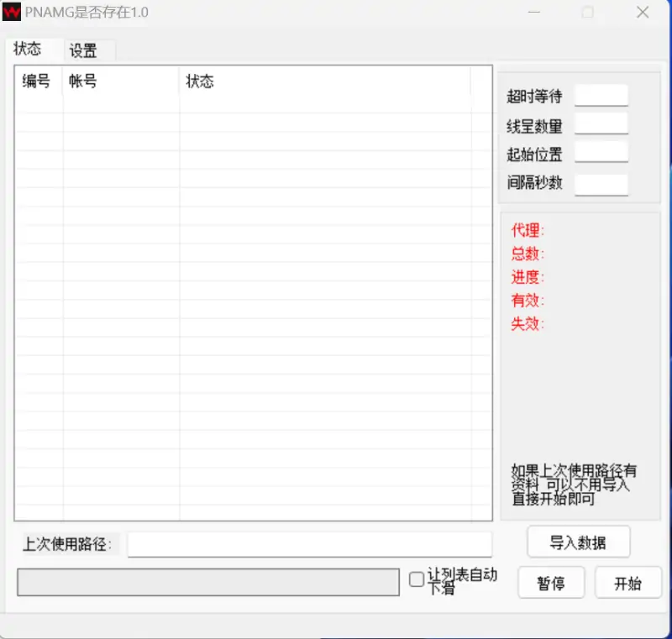
Task: Click the 导入数据 button
Action: coord(578,542)
